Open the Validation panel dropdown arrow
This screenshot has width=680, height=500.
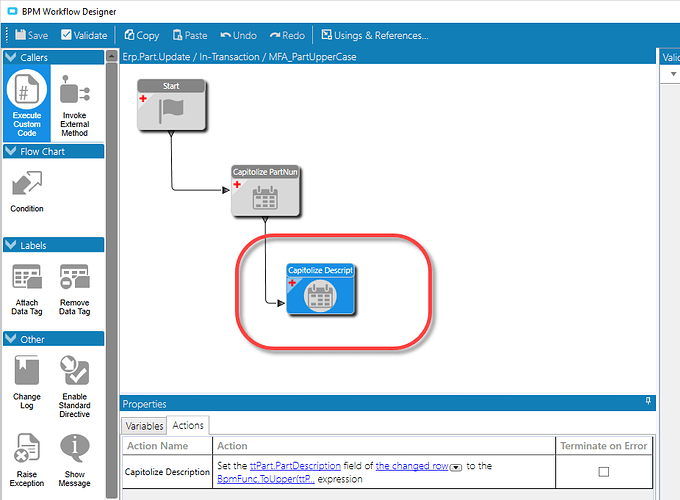coord(673,74)
